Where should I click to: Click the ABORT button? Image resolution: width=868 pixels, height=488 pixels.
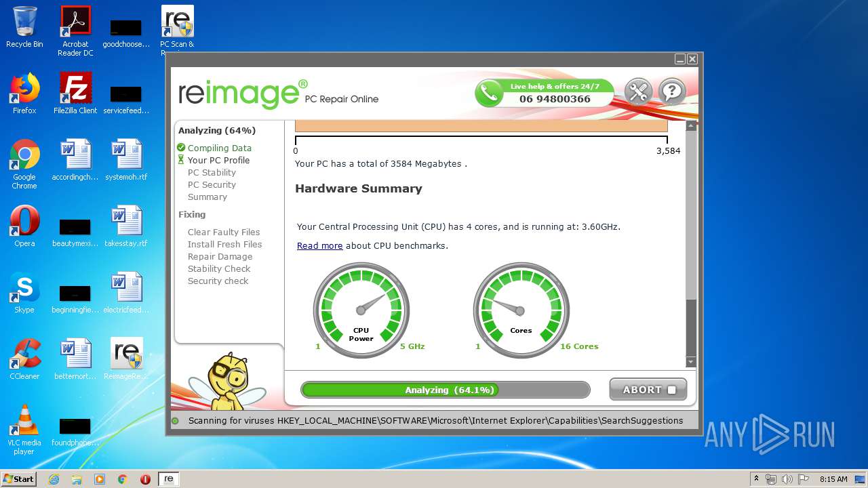[648, 390]
